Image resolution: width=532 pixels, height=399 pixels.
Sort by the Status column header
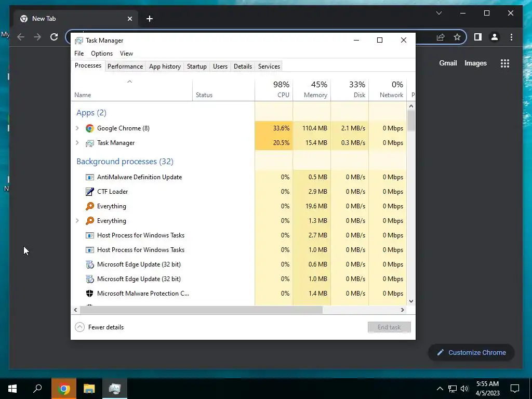pos(223,90)
